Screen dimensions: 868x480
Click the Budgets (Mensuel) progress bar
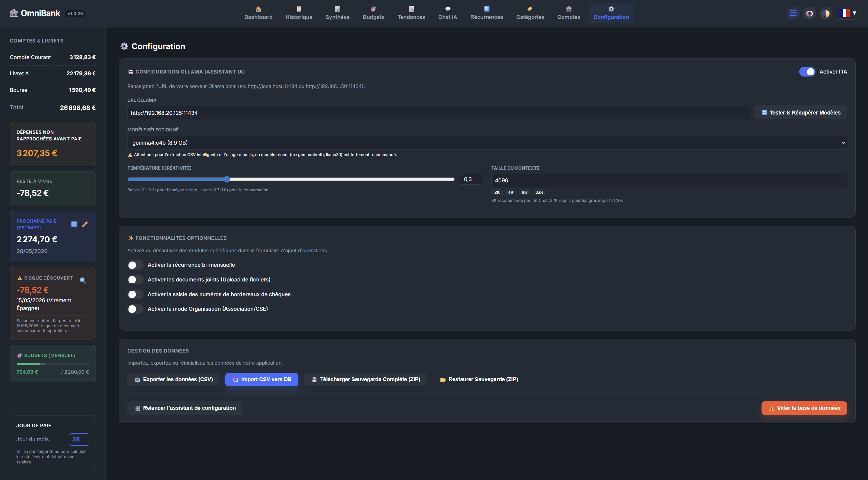52,364
